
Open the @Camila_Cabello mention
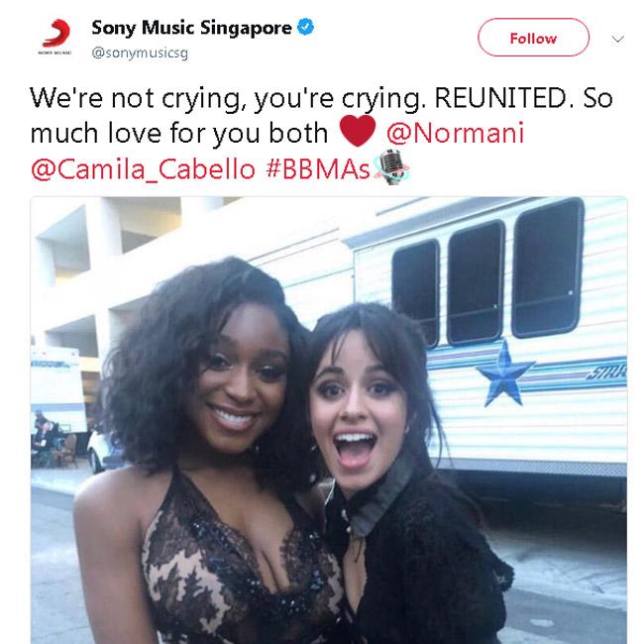click(x=143, y=169)
